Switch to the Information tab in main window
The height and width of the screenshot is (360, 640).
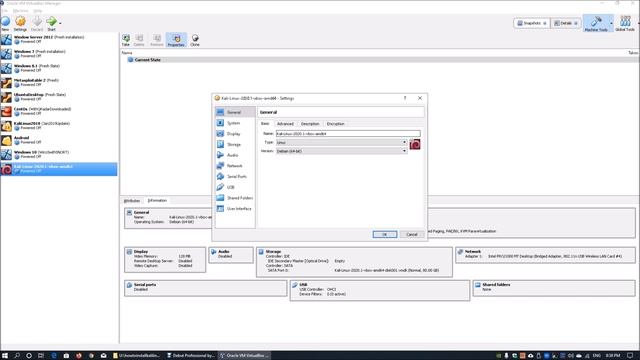click(157, 200)
